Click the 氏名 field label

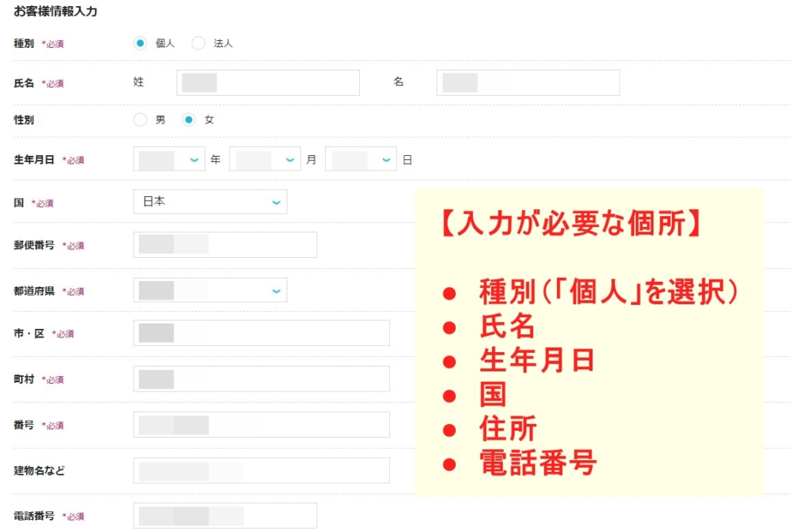24,83
